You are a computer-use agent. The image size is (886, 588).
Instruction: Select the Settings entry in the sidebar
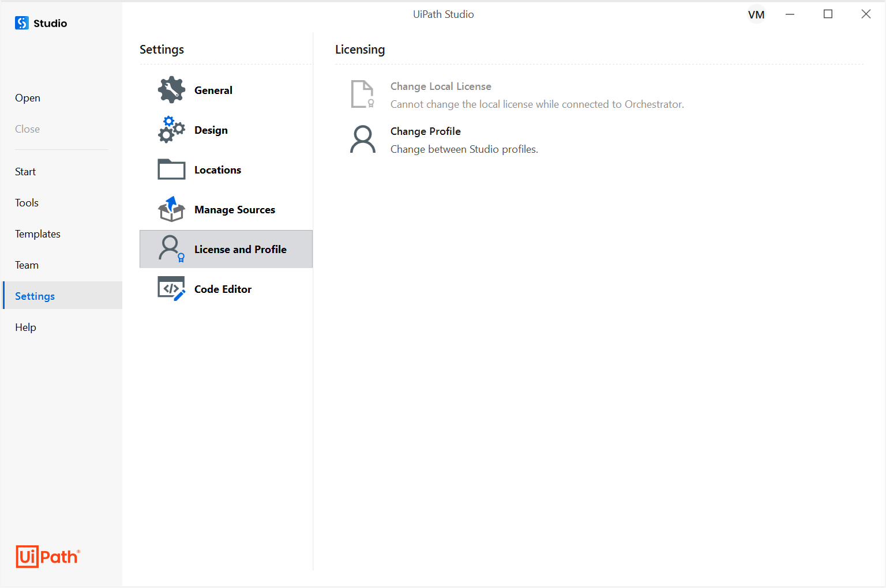[x=35, y=295]
